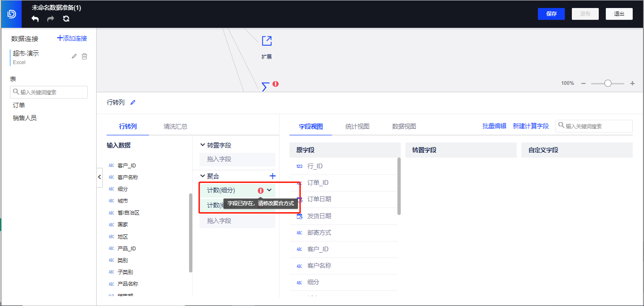The image size is (644, 306).
Task: Click the canvas zoom slider handle
Action: coord(608,83)
